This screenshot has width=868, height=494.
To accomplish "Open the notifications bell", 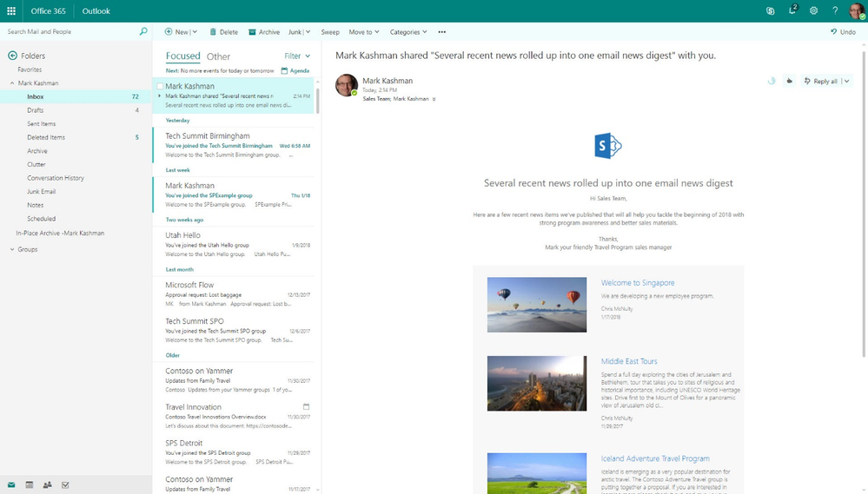I will [792, 10].
